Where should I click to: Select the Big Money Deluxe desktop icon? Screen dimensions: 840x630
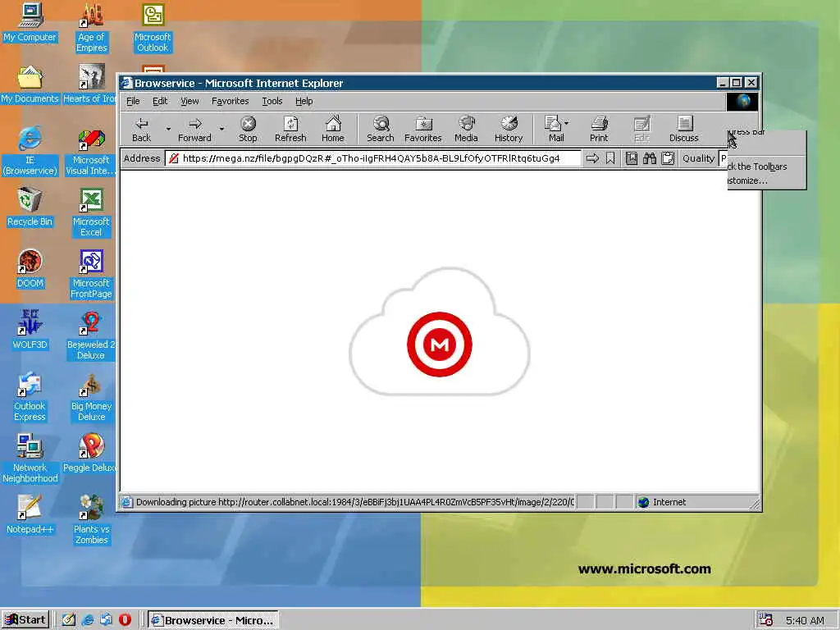91,397
